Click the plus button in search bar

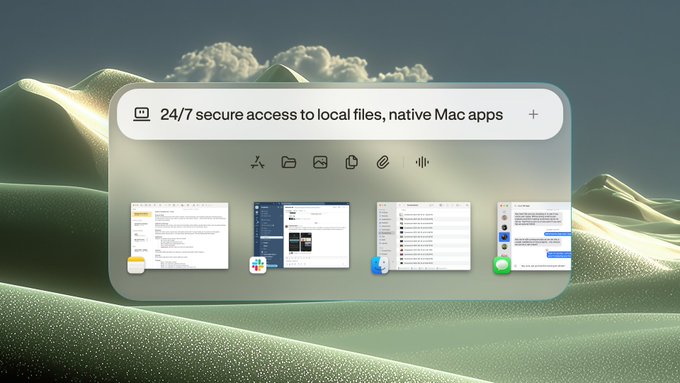pos(533,115)
